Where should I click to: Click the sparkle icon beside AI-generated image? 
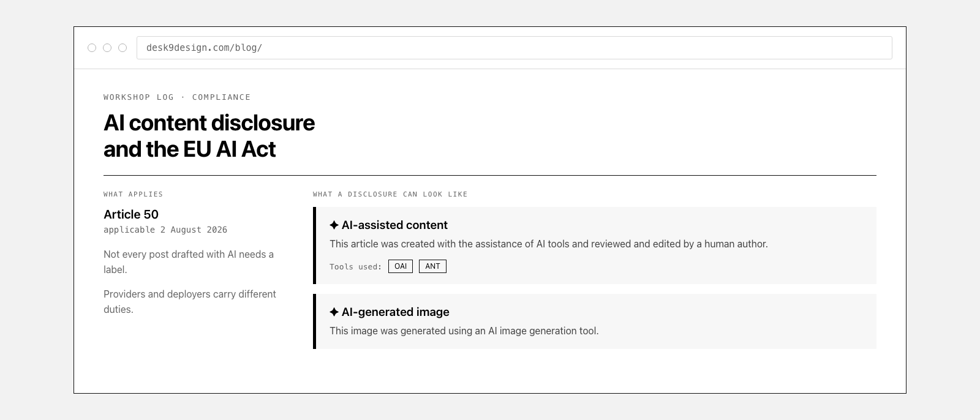tap(334, 312)
